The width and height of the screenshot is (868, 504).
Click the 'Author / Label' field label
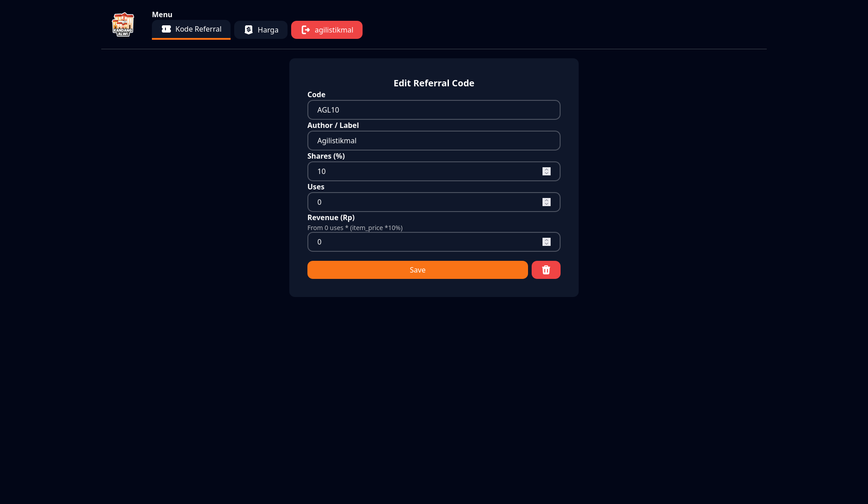coord(333,125)
